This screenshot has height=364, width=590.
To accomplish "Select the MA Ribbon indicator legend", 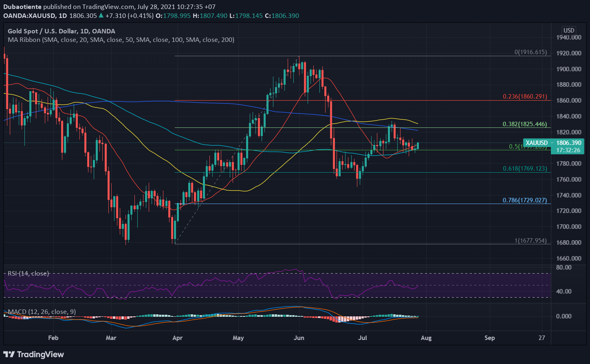I will [x=121, y=40].
